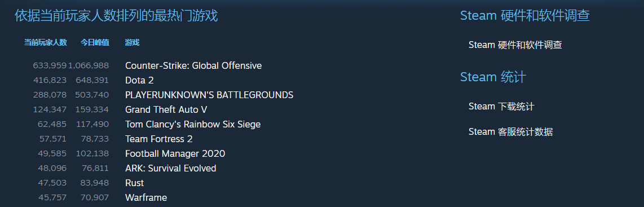
Task: Click the Steam 统计 section heading
Action: pos(493,77)
